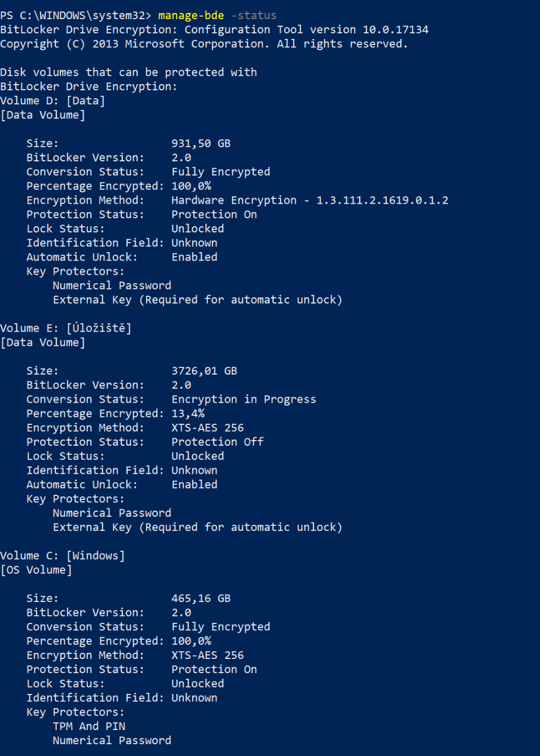Click the "Hardware Encryption" method value
540x756 pixels.
[x=234, y=200]
